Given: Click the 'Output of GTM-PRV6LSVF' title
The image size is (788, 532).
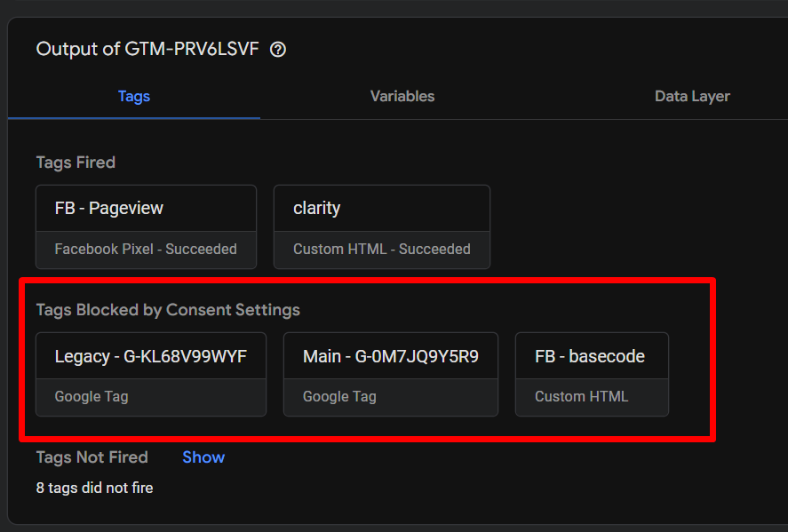Looking at the screenshot, I should (x=147, y=49).
